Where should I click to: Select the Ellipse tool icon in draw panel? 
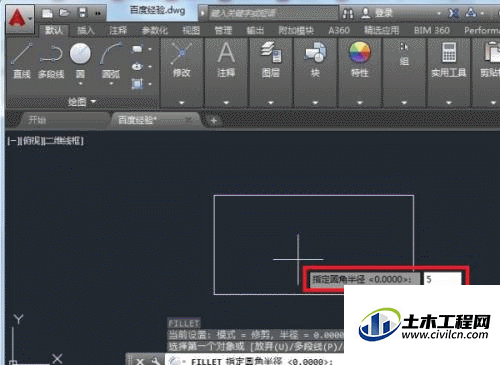coord(137,67)
